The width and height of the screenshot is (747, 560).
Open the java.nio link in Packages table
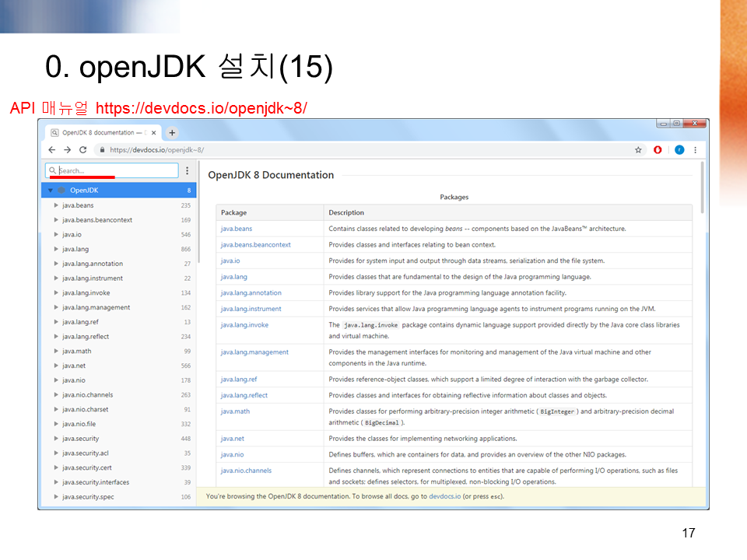[232, 455]
